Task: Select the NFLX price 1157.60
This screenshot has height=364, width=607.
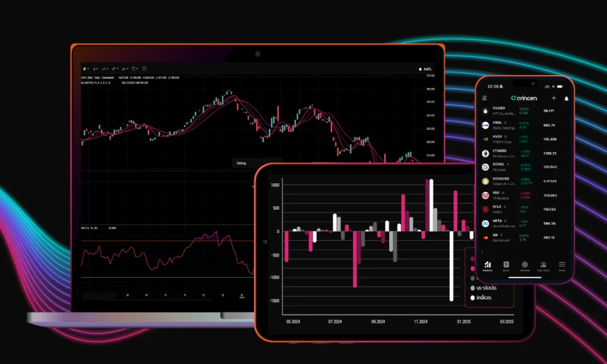Action: [550, 209]
